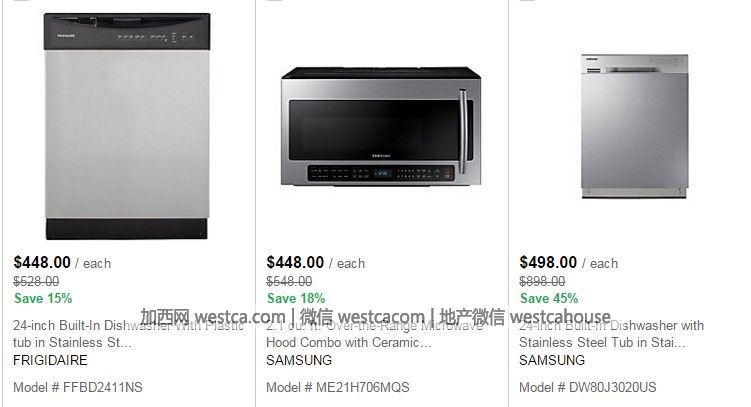Select the SAMSUNG brand under the $498.00 dishwasher

(x=552, y=360)
